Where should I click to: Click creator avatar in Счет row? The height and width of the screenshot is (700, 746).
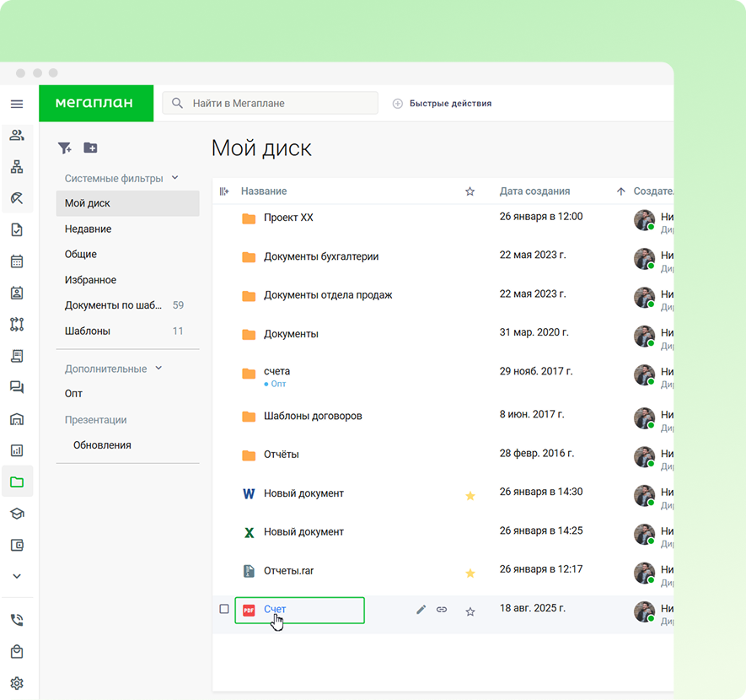pyautogui.click(x=644, y=612)
